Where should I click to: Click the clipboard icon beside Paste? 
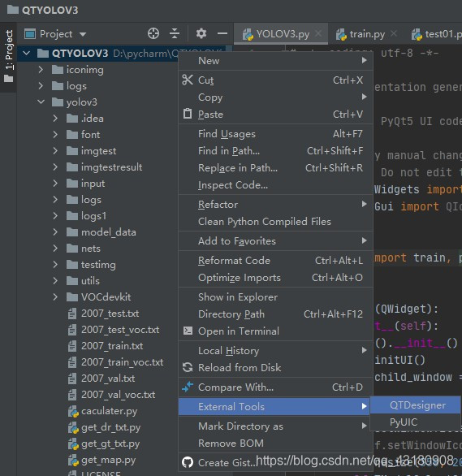tap(188, 115)
